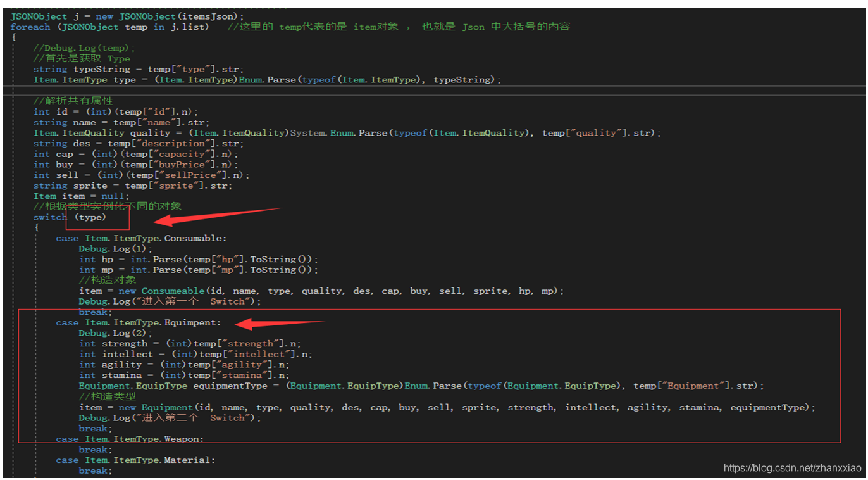The image size is (868, 480).
Task: Click the 'Item.ItemQuality quality' declaration line
Action: (x=347, y=133)
